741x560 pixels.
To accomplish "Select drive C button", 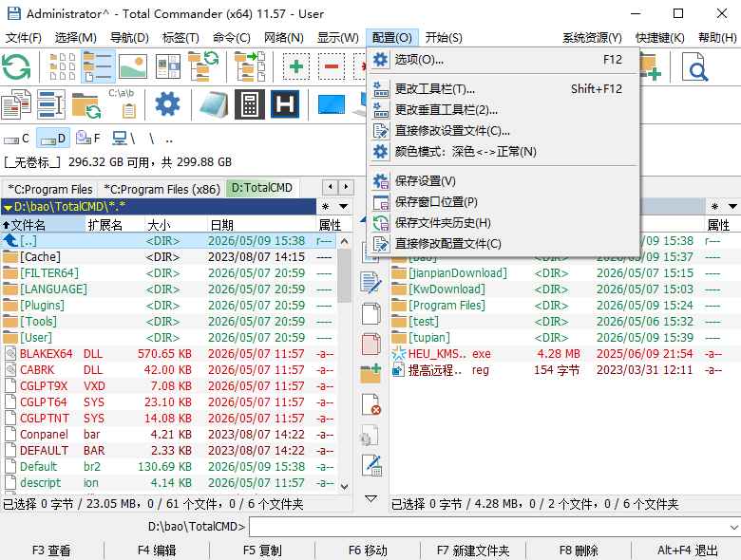I will click(x=17, y=139).
